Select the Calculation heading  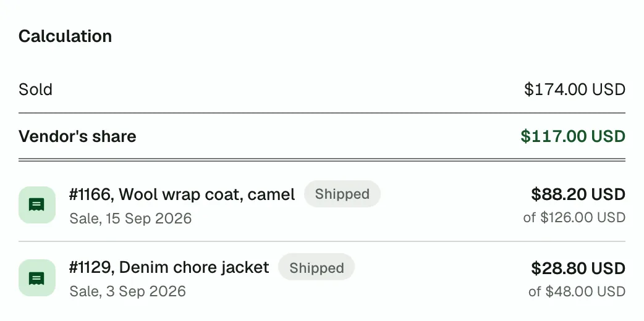(66, 36)
